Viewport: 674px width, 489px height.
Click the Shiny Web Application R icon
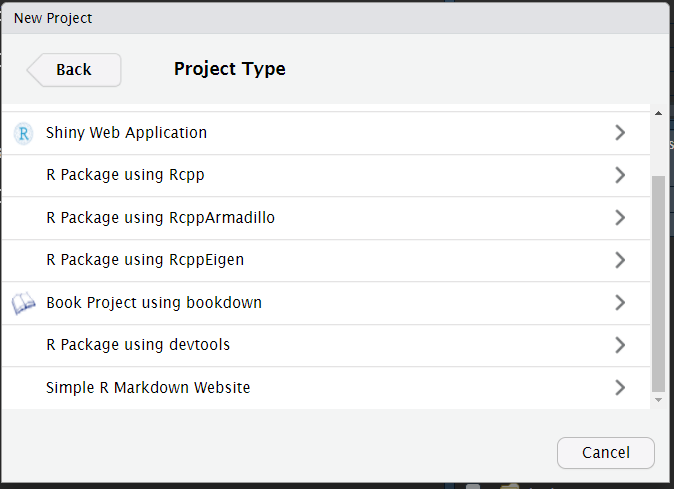pos(23,134)
